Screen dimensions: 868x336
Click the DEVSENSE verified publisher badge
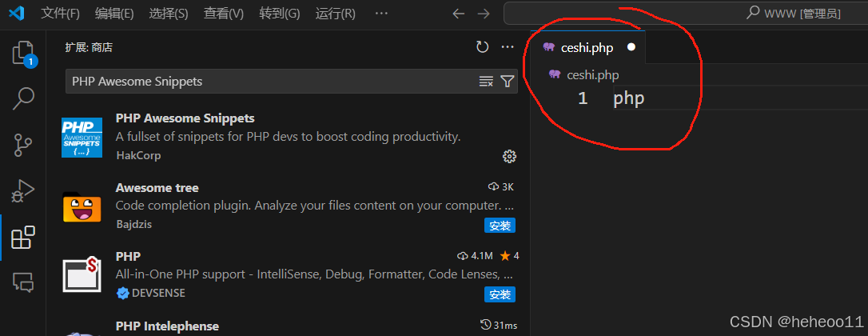(x=122, y=294)
